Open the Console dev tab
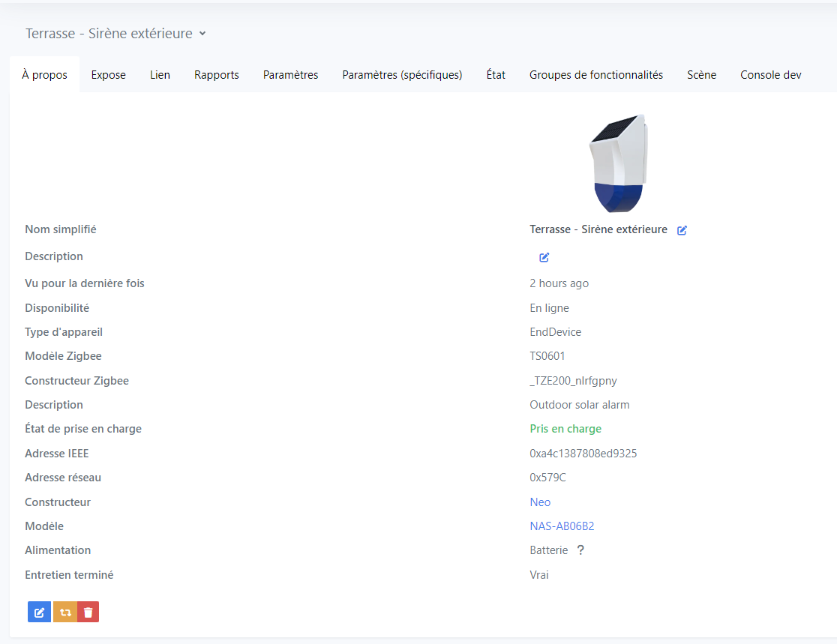The height and width of the screenshot is (644, 837). (770, 75)
